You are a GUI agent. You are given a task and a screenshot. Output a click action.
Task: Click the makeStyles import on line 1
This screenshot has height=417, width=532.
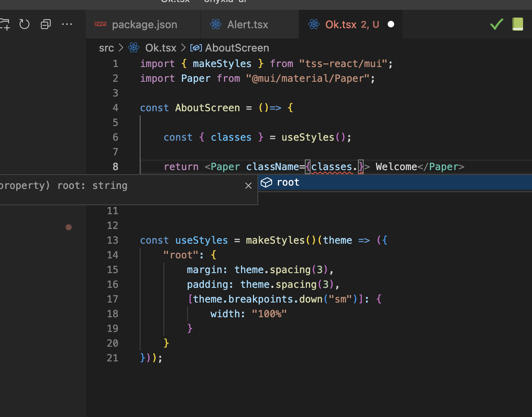click(x=222, y=64)
